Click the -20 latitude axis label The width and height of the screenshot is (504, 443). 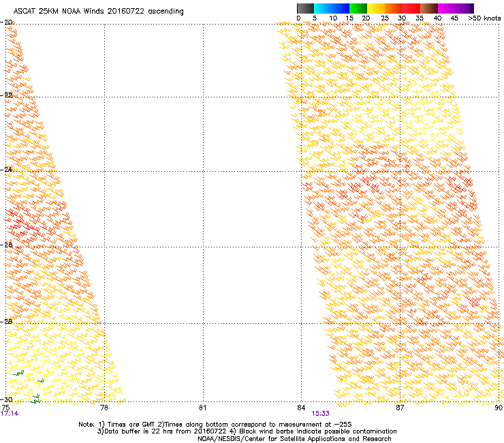pos(7,22)
